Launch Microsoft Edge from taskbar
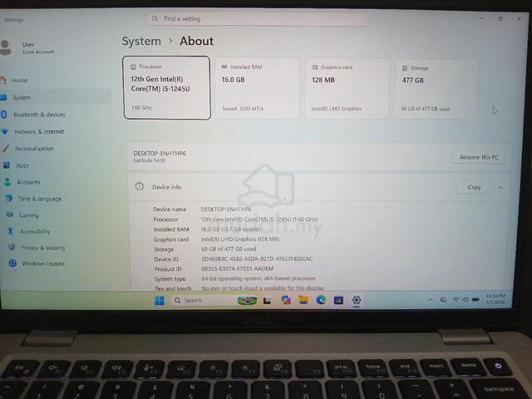Screen dimensions: 532x399 click(321, 300)
